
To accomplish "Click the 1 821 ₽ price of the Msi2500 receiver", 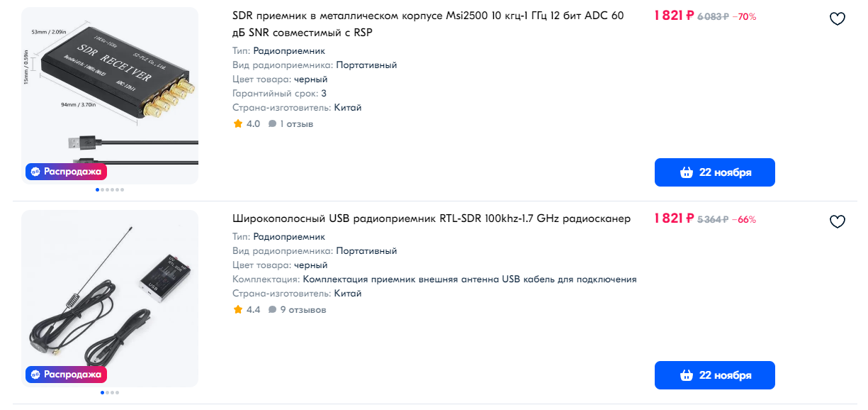I will tap(674, 16).
